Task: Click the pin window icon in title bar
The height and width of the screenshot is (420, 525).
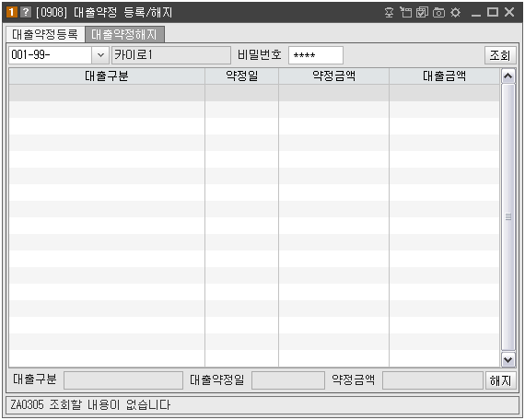Action: [389, 12]
